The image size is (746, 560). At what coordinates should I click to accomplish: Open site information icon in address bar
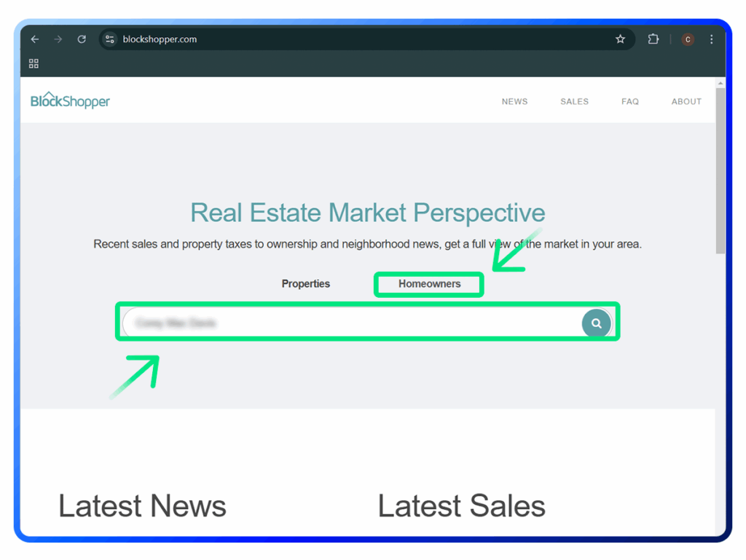pyautogui.click(x=110, y=39)
